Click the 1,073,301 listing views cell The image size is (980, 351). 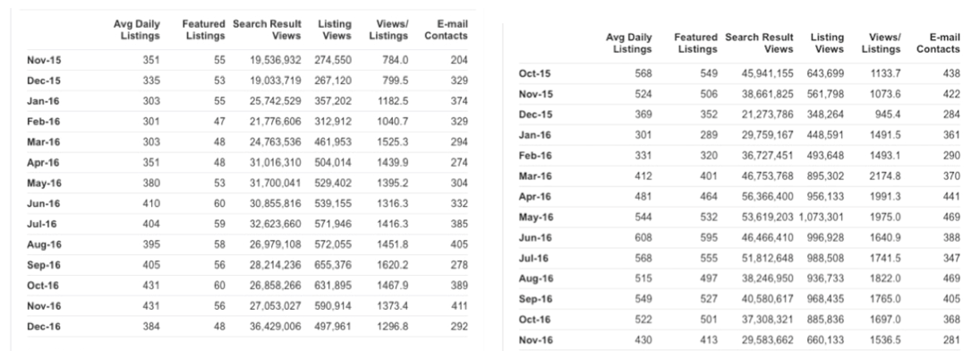pos(821,217)
